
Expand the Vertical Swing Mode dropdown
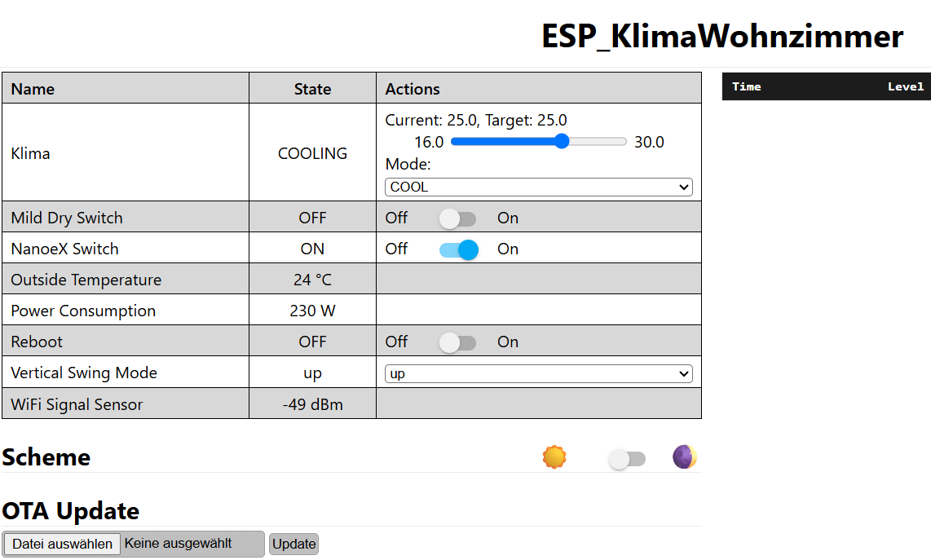point(539,373)
